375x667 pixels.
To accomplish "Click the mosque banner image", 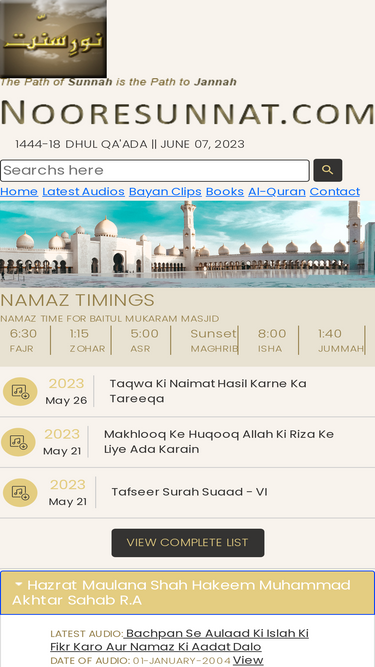I will pos(188,244).
